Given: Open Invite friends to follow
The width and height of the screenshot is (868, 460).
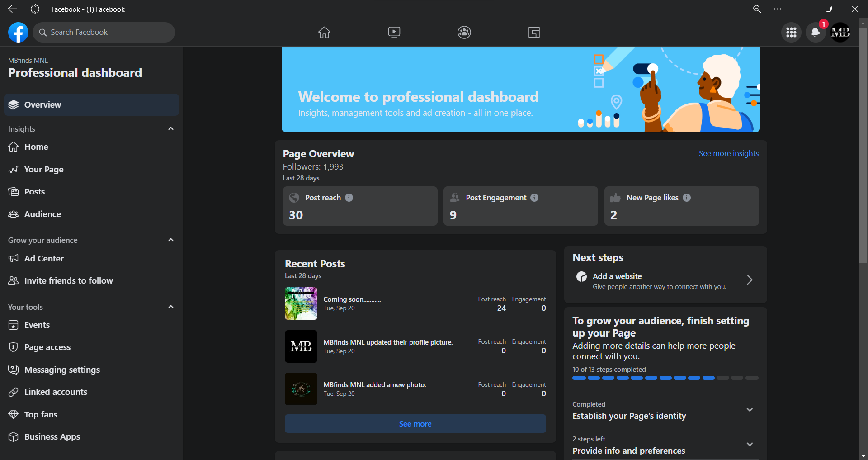Looking at the screenshot, I should coord(91,280).
